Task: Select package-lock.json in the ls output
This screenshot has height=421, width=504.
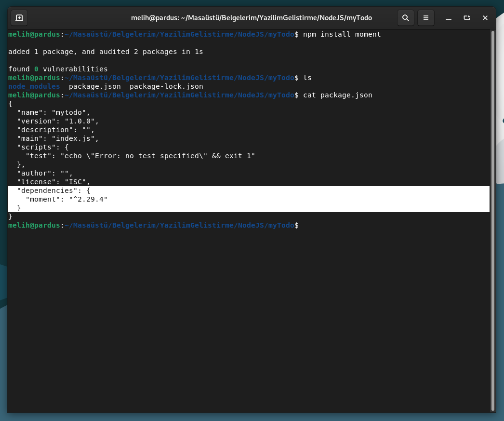Action: click(x=166, y=86)
